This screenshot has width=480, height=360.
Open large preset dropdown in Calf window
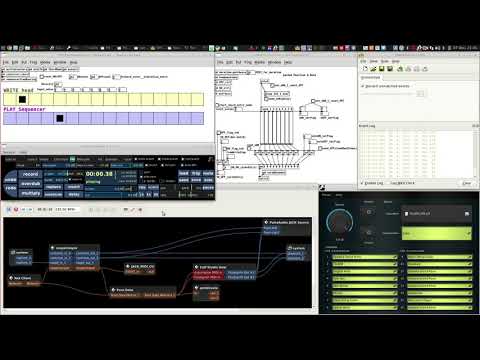point(437,233)
